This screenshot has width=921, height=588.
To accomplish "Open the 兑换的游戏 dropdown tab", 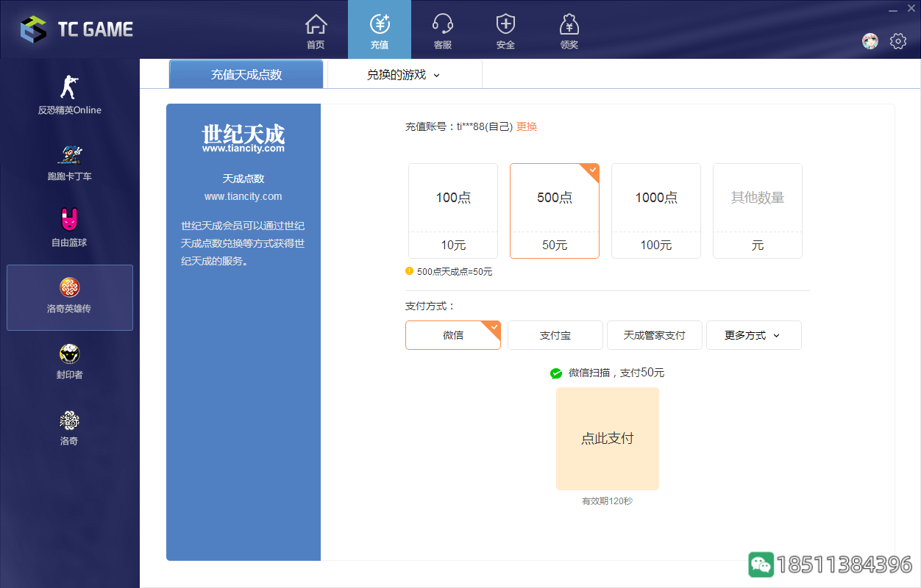I will 402,74.
